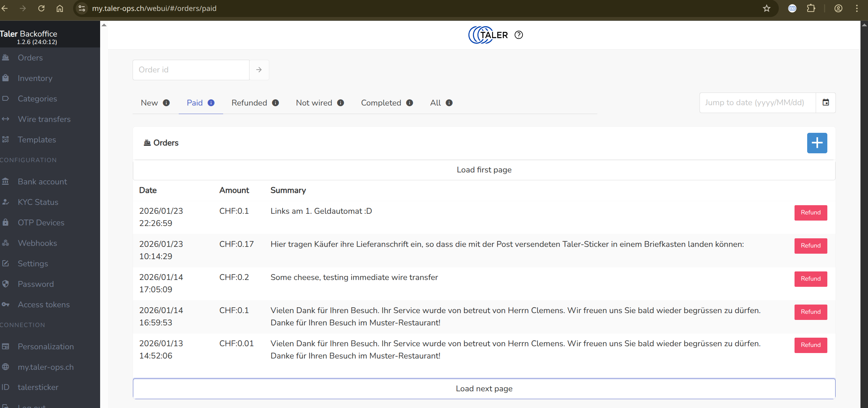Click Load first page
This screenshot has height=408, width=868.
coord(484,170)
